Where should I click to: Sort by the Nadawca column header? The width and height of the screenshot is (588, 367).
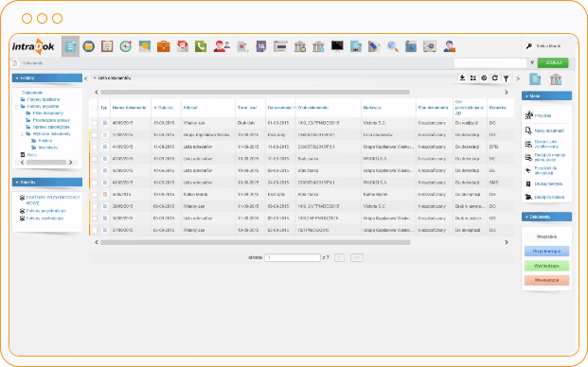(372, 108)
